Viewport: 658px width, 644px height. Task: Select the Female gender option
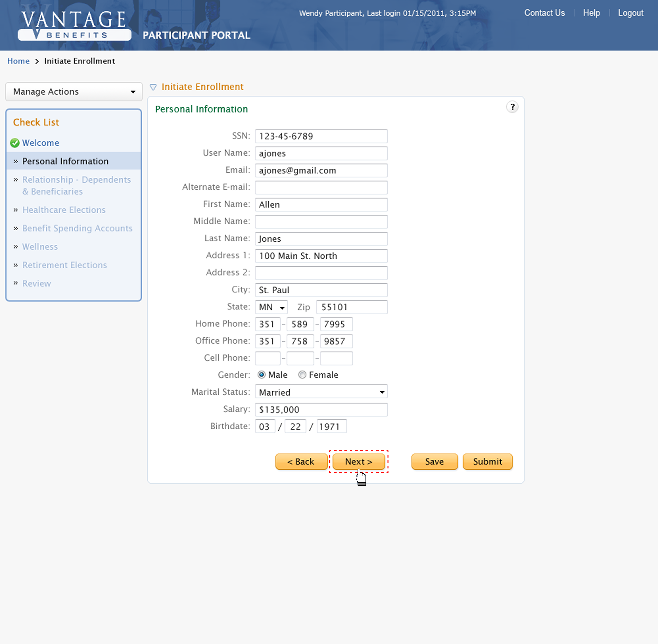(302, 375)
